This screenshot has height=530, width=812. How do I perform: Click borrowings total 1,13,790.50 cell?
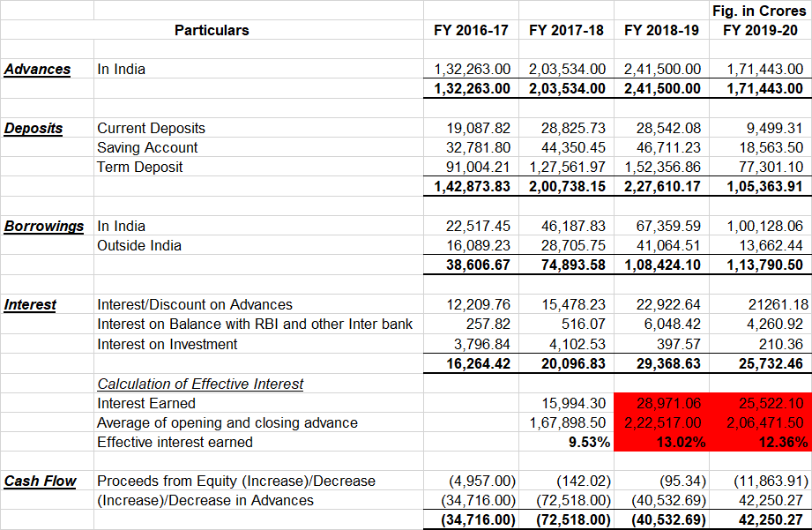[x=760, y=265]
